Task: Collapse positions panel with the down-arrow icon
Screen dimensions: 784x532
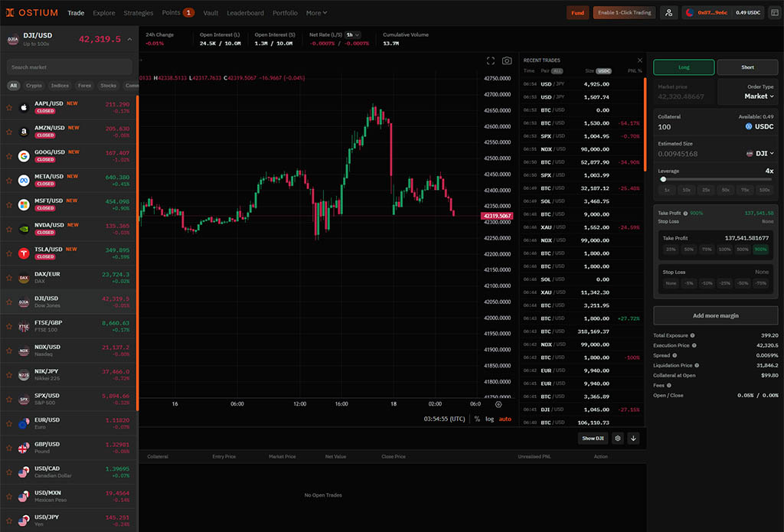Action: tap(633, 438)
